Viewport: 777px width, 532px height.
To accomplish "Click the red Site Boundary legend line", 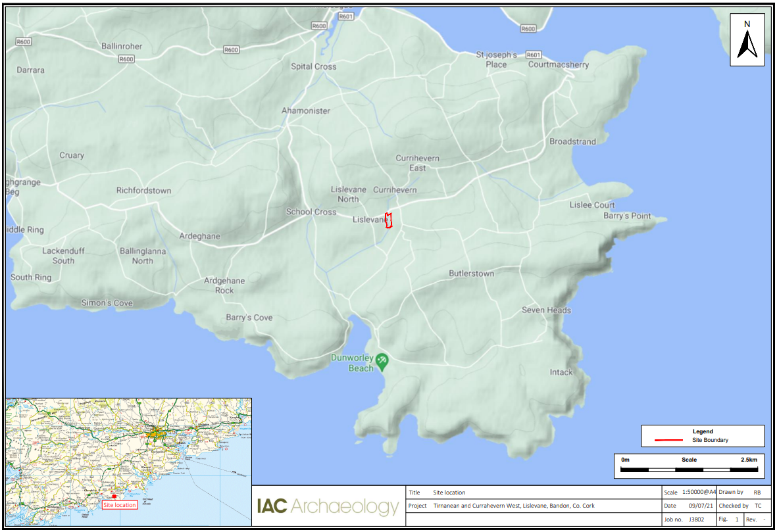I will tap(670, 440).
